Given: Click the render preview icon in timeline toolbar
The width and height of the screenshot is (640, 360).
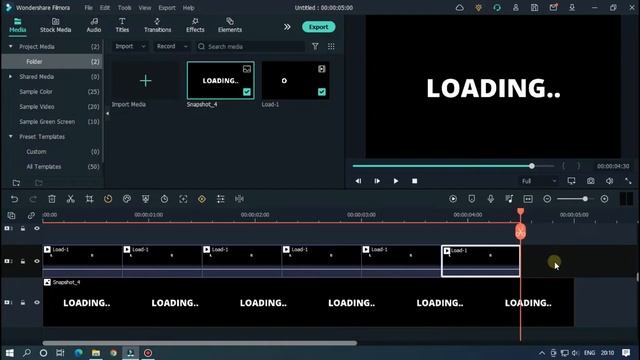Looking at the screenshot, I should [453, 199].
